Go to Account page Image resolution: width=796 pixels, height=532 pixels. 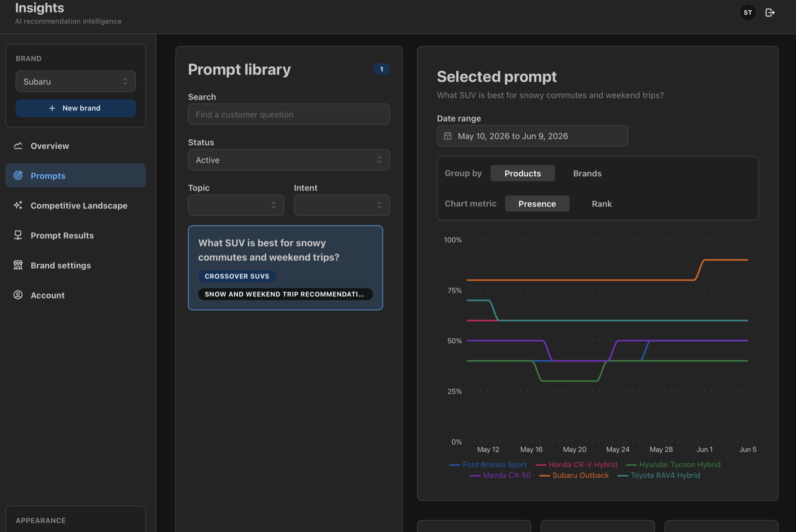tap(76, 295)
